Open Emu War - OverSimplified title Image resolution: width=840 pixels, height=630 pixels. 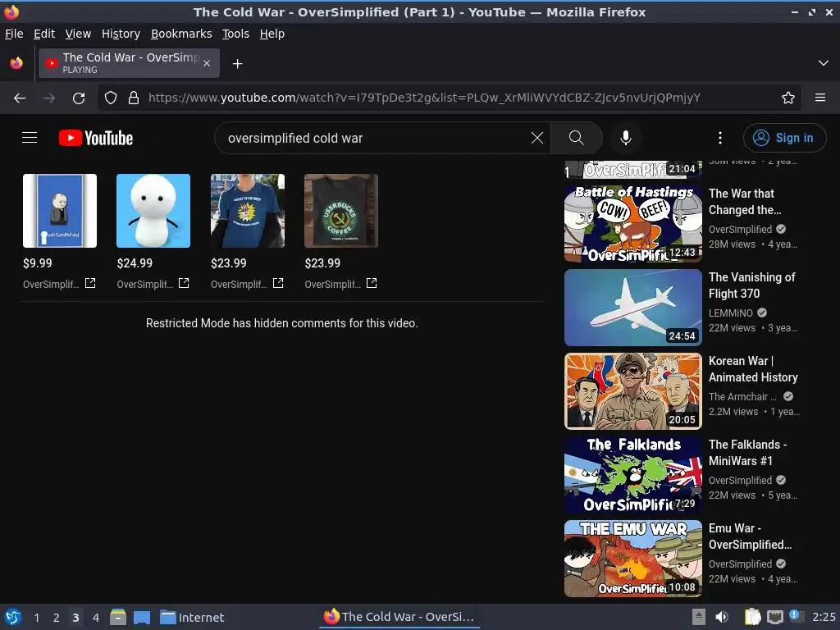click(x=750, y=536)
